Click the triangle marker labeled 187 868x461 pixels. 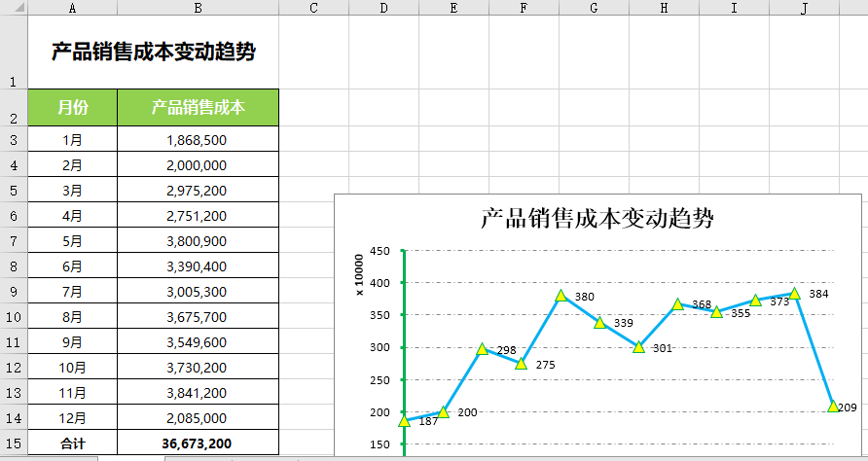pyautogui.click(x=405, y=420)
